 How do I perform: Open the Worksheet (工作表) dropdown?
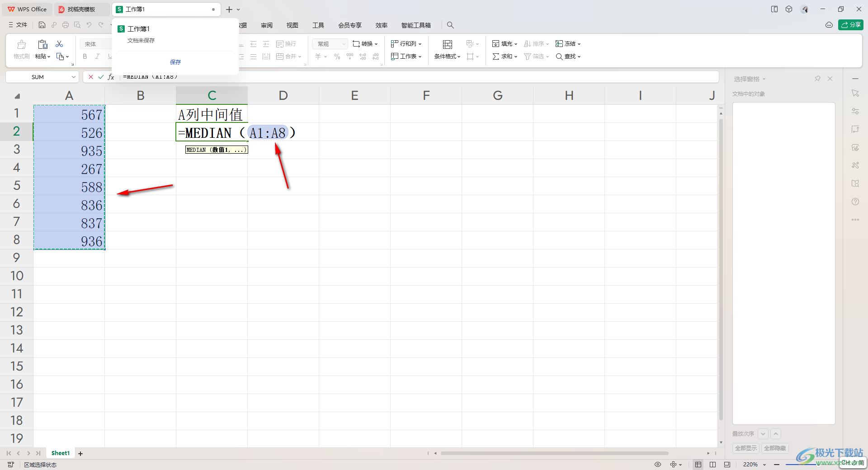[406, 56]
